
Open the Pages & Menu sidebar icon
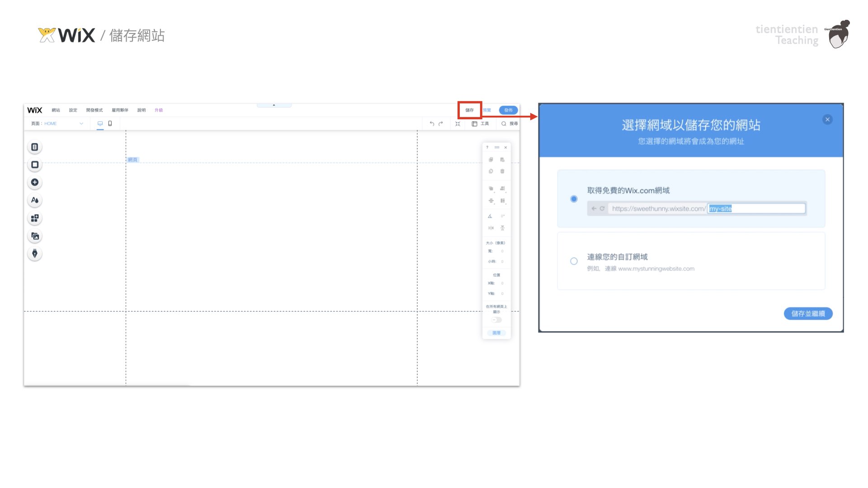point(35,147)
